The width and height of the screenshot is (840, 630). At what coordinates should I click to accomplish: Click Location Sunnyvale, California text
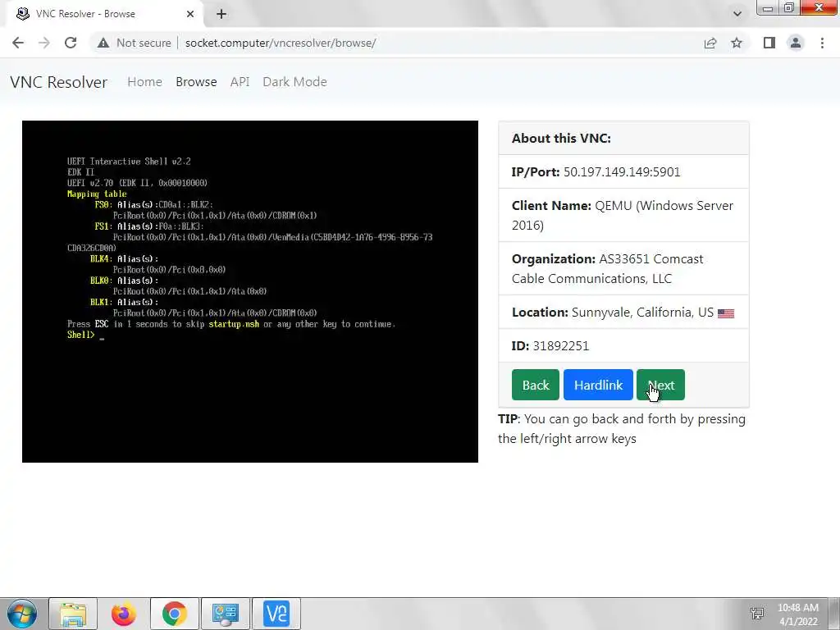click(612, 313)
